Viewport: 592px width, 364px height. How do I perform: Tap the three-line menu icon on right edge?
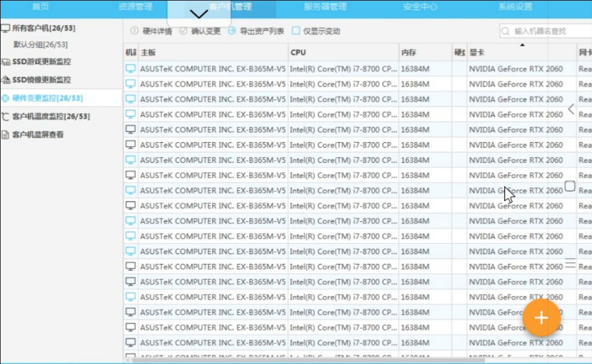570,263
